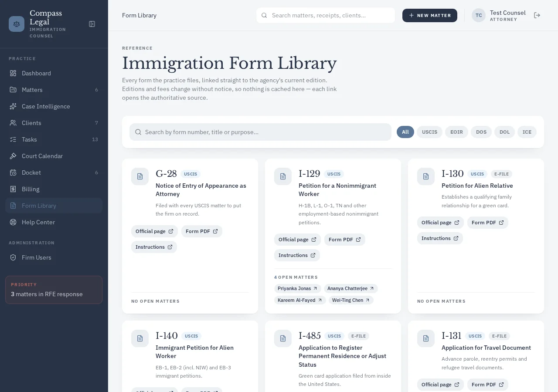
Task: Click the search by form number field
Action: 260,132
